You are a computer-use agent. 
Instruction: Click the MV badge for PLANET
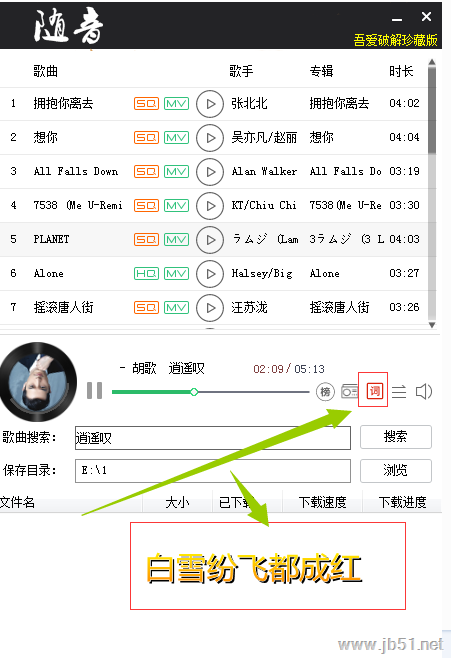pyautogui.click(x=176, y=240)
